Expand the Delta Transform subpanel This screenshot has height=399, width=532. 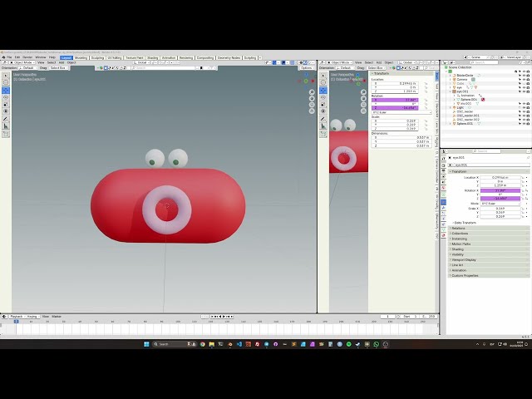coord(465,223)
